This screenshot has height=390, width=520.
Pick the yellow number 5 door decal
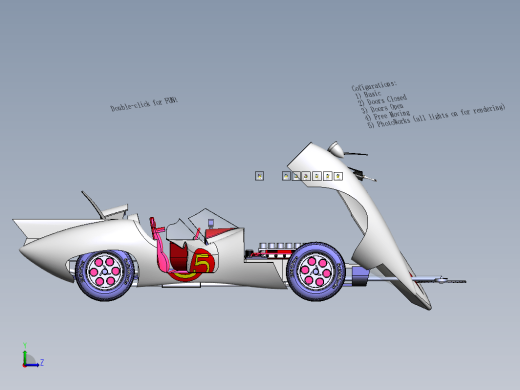(x=202, y=263)
